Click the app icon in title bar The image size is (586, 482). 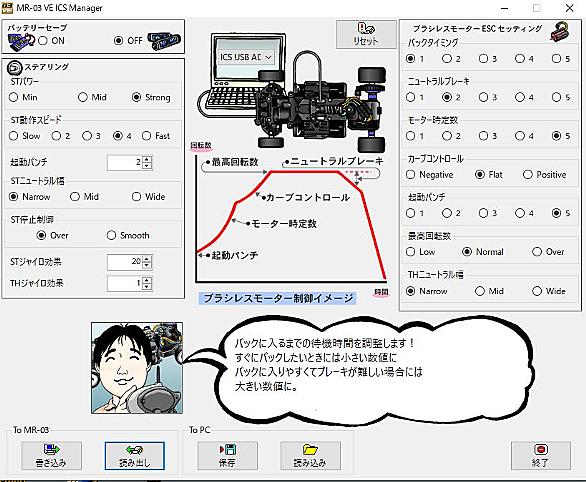tap(7, 7)
